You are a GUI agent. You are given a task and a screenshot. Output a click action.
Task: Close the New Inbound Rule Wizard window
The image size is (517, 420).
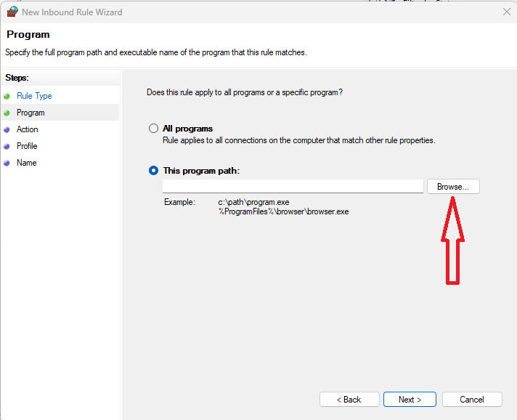pyautogui.click(x=506, y=12)
